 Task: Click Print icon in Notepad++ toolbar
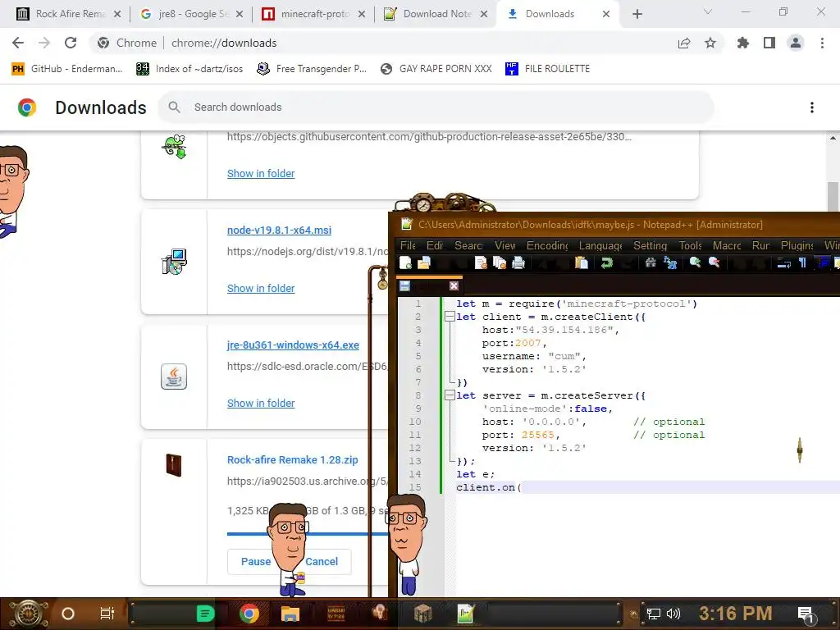coord(518,262)
